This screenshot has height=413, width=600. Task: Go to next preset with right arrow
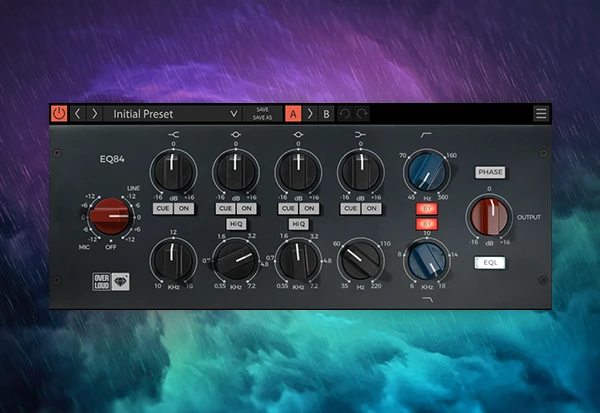(x=94, y=114)
